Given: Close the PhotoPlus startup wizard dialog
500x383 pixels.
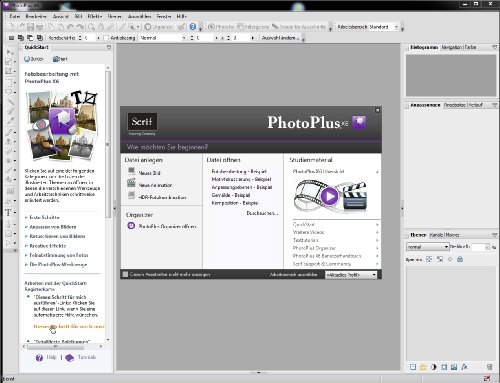Looking at the screenshot, I should pyautogui.click(x=377, y=110).
